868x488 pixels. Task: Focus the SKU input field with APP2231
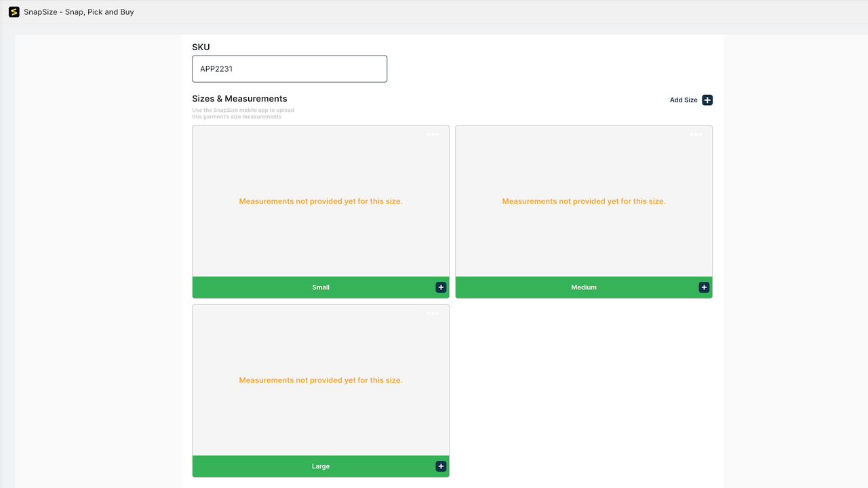tap(290, 69)
